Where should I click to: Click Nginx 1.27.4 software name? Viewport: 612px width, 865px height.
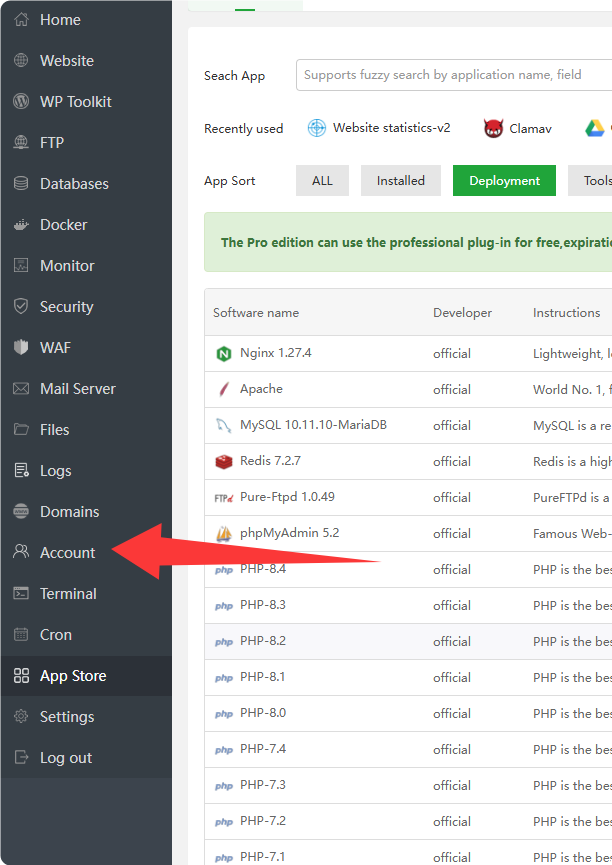[x=275, y=353]
